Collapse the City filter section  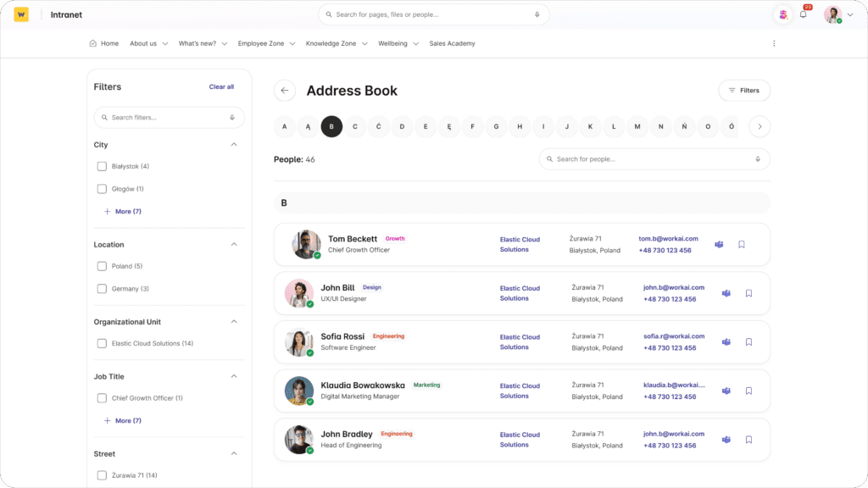coord(234,145)
